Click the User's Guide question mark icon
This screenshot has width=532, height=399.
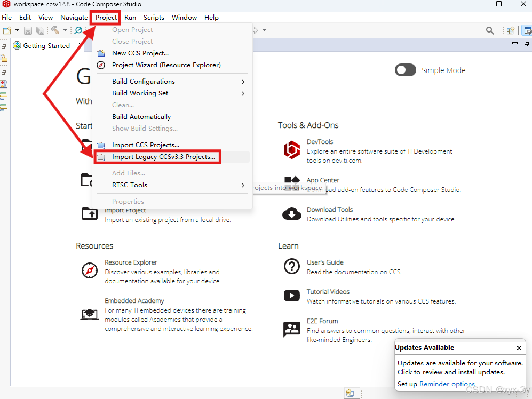pos(292,266)
